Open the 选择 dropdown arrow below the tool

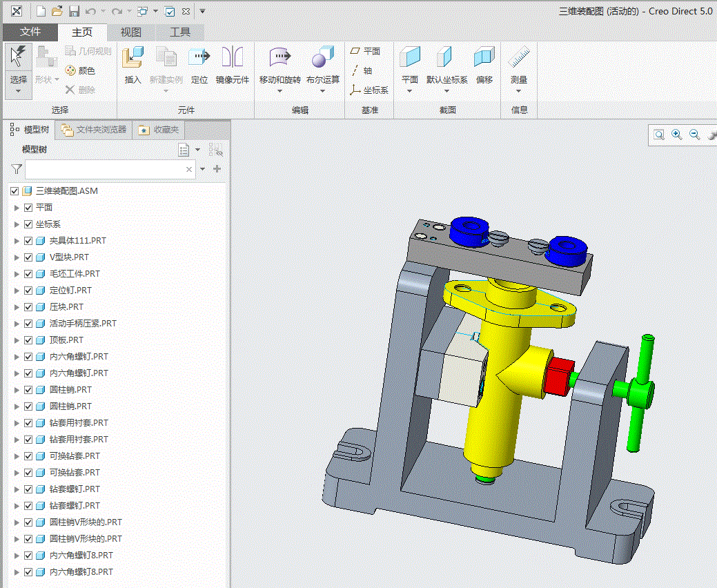(19, 91)
